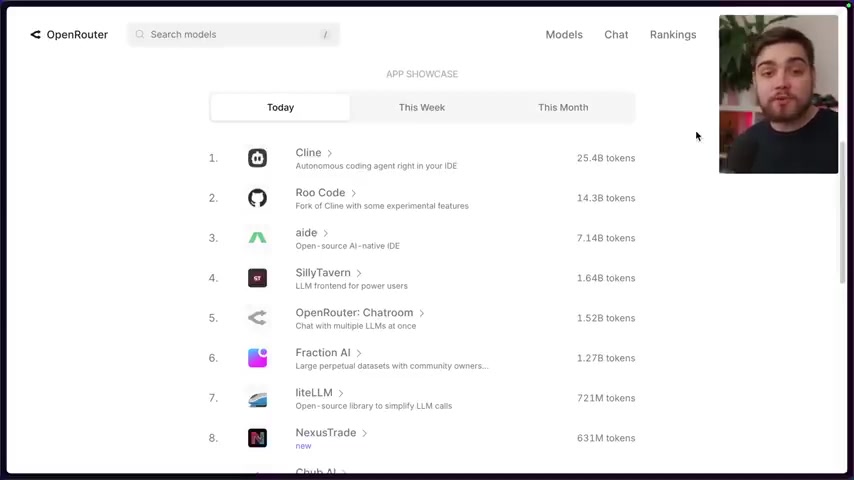Open the Fraction AI app link
Screen dimensions: 854x480
323,353
